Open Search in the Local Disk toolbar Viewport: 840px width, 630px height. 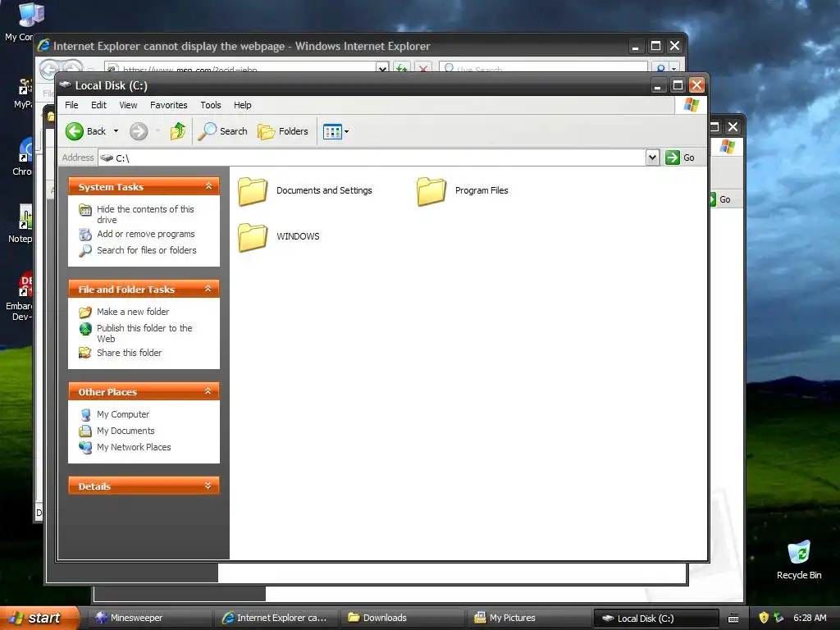tap(223, 131)
